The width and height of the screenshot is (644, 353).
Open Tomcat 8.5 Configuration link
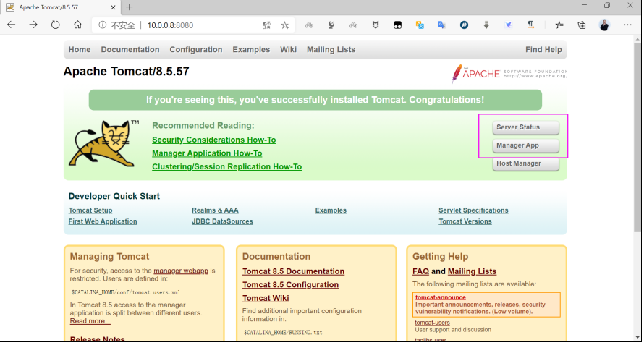pos(290,285)
